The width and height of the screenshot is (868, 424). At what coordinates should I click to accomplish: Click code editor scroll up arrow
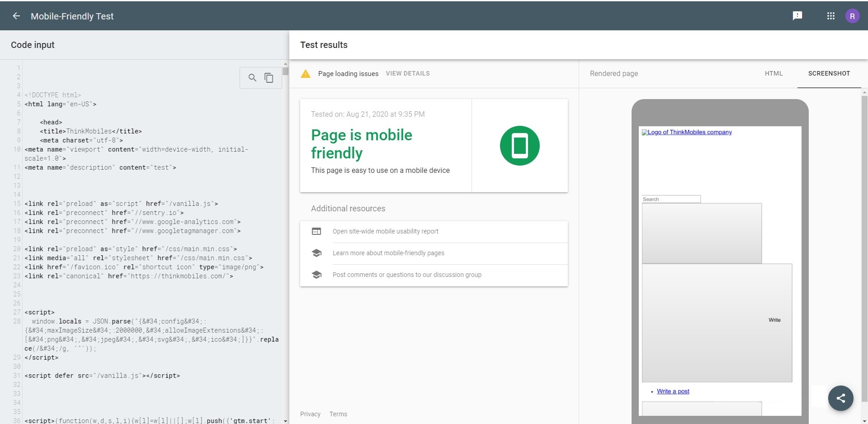pos(285,64)
